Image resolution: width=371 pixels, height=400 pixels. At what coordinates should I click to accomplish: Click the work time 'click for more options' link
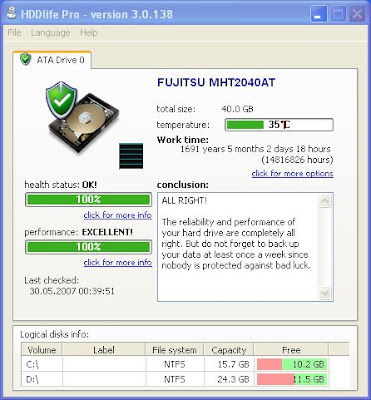click(292, 174)
